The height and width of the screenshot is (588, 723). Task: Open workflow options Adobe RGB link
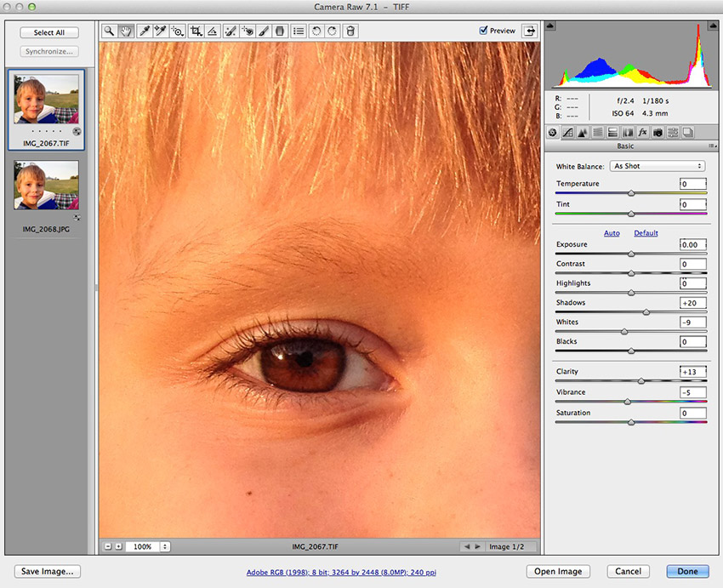click(341, 573)
